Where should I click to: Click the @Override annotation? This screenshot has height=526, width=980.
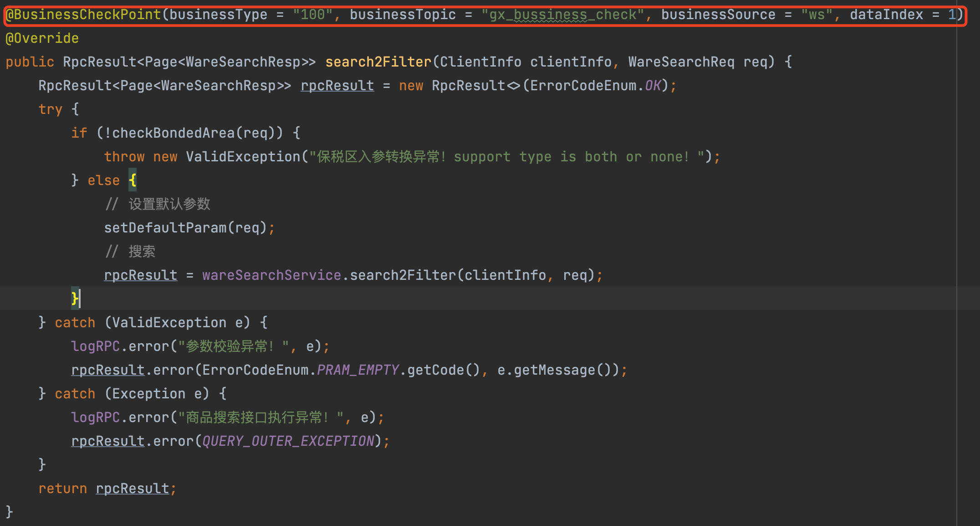pyautogui.click(x=42, y=38)
